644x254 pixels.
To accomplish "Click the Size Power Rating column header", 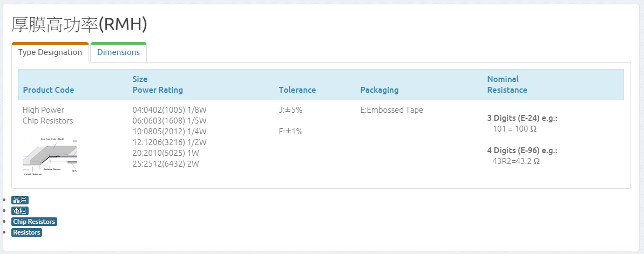I will coord(158,85).
